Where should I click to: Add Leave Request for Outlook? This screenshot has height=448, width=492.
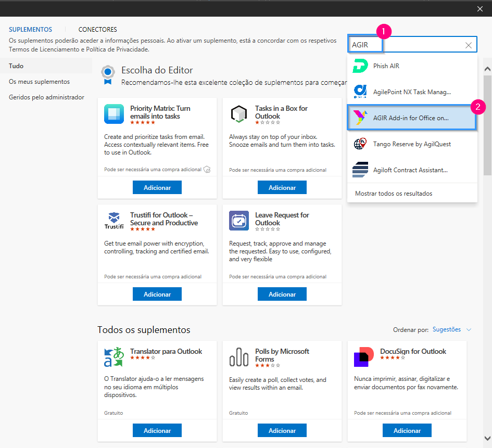282,294
